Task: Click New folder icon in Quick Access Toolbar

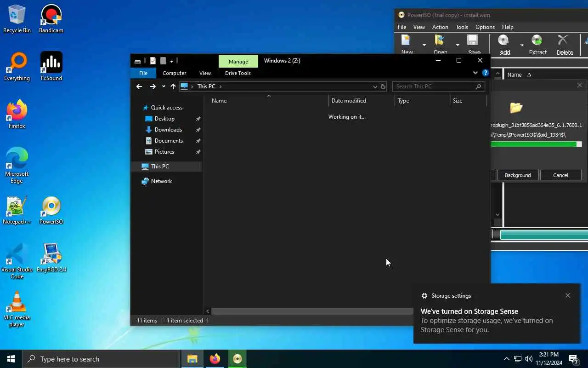Action: (x=163, y=61)
